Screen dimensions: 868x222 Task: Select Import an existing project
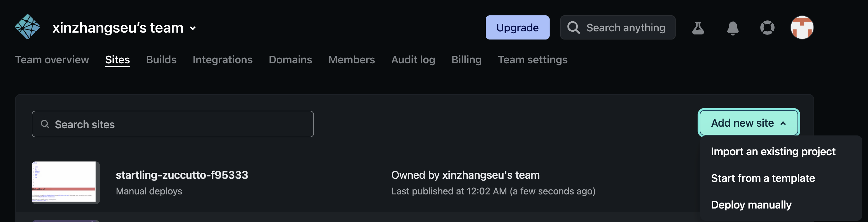click(x=773, y=151)
